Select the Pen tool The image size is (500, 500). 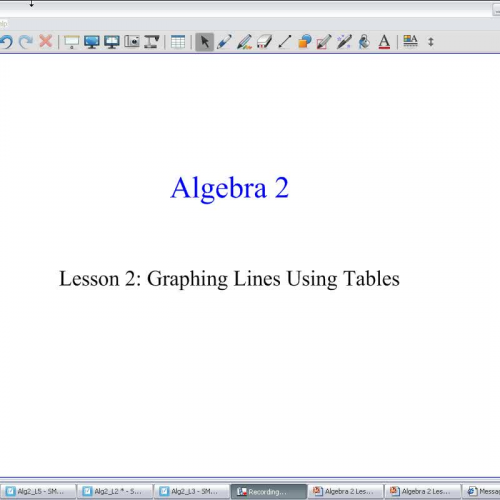[224, 42]
